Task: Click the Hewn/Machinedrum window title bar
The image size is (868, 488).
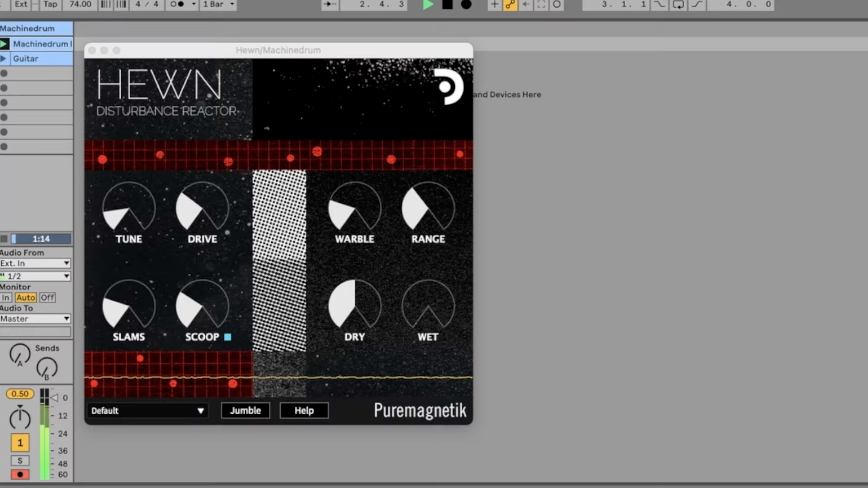Action: (278, 50)
